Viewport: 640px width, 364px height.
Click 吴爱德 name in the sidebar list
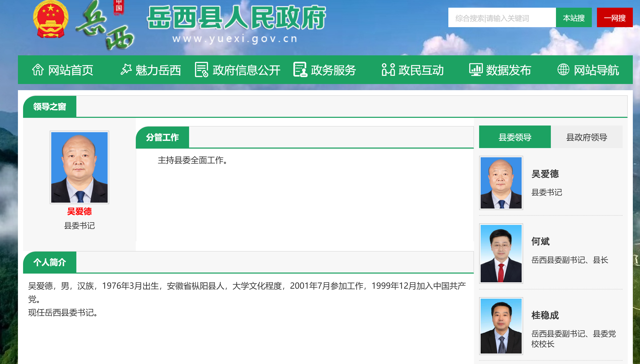[x=545, y=174]
